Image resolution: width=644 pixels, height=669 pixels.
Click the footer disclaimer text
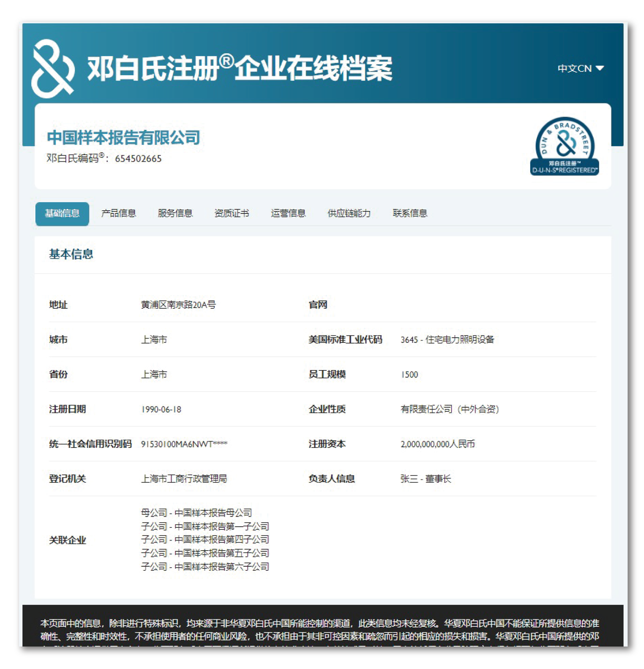pyautogui.click(x=320, y=632)
